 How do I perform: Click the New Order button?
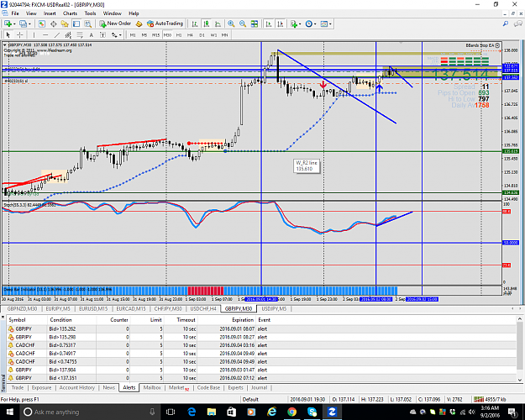coord(115,24)
